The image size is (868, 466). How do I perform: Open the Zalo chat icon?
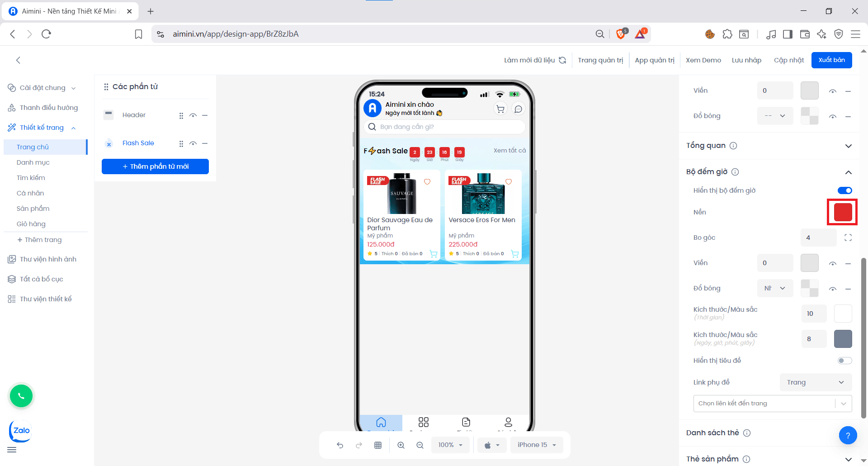(x=21, y=431)
